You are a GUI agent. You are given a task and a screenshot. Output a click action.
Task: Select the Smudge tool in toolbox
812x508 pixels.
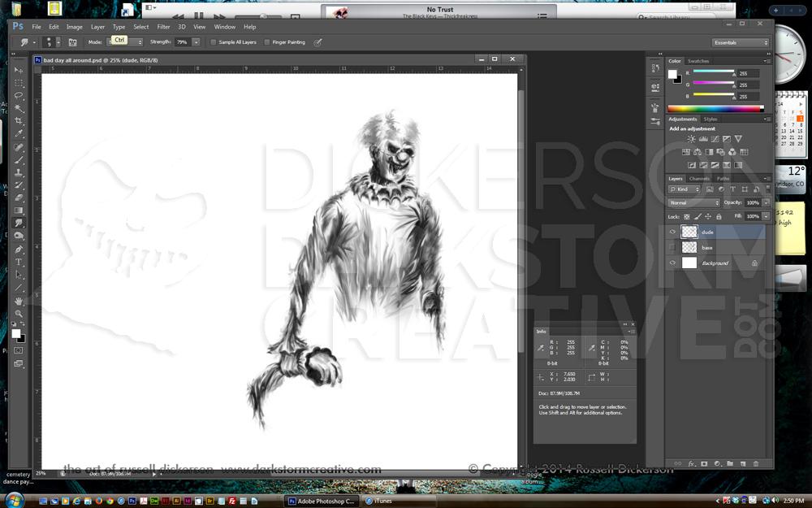[19, 223]
